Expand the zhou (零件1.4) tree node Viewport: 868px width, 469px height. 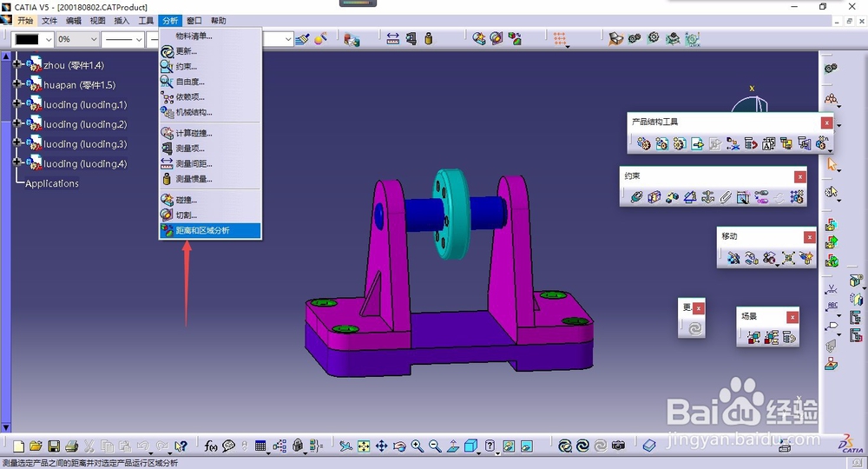pos(17,64)
